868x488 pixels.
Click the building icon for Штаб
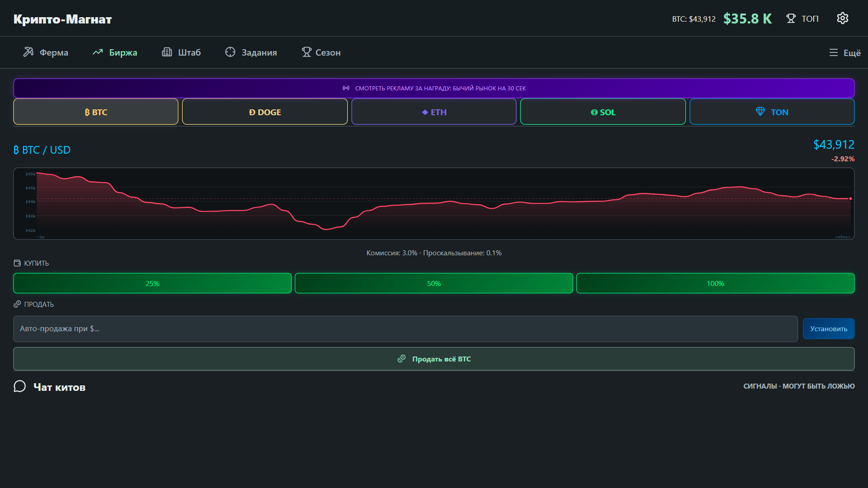[x=167, y=52]
